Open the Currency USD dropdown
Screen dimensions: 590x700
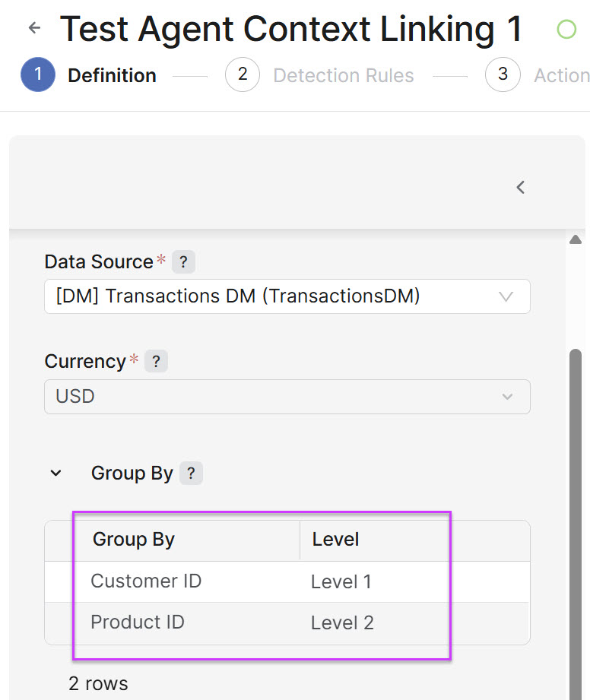(287, 397)
